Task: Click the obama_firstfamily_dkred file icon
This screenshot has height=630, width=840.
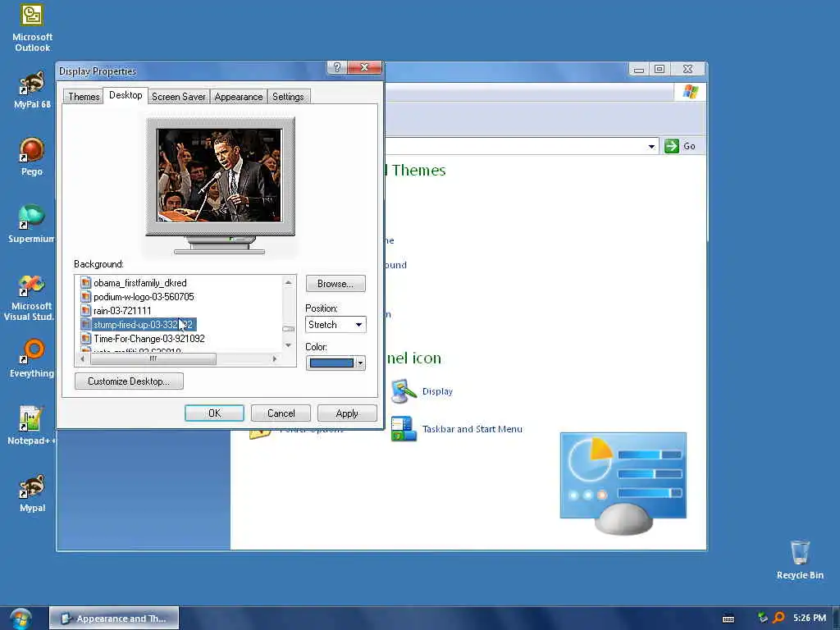Action: click(85, 282)
